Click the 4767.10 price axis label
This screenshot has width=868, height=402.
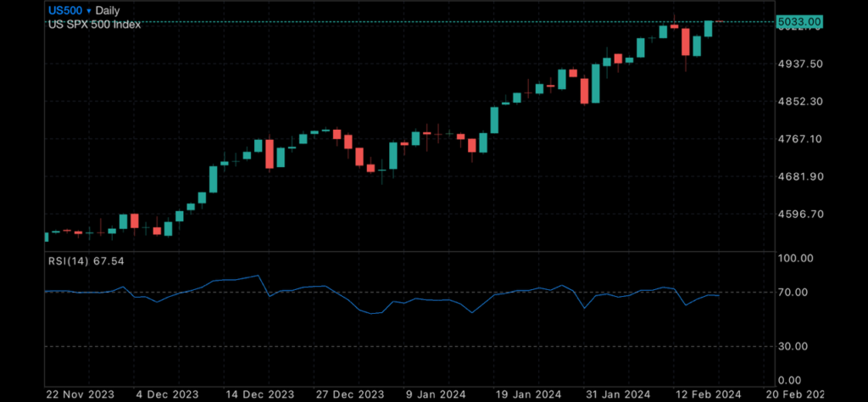tap(800, 139)
